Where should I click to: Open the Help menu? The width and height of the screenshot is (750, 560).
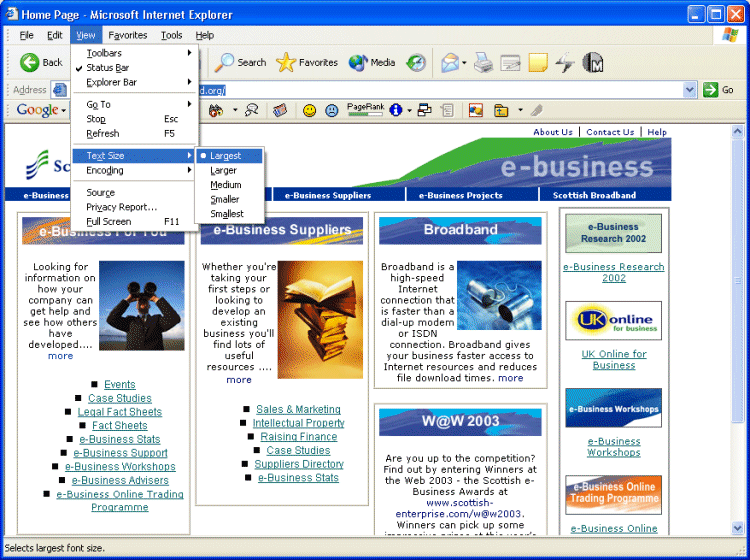pyautogui.click(x=204, y=35)
